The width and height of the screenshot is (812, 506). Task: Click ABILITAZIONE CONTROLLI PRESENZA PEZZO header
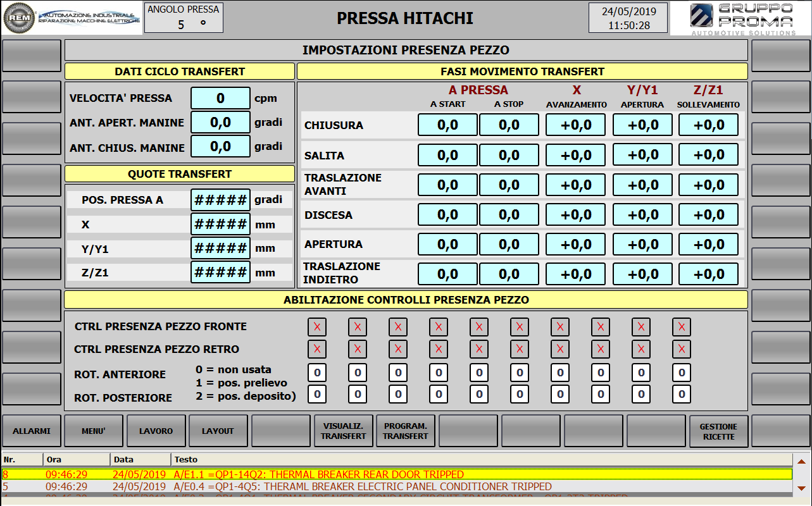[x=406, y=300]
